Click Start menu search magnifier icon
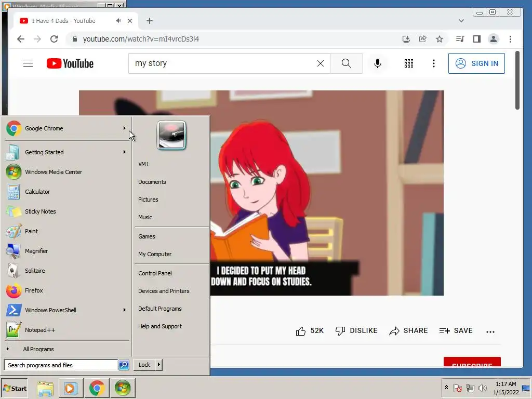 (x=124, y=365)
